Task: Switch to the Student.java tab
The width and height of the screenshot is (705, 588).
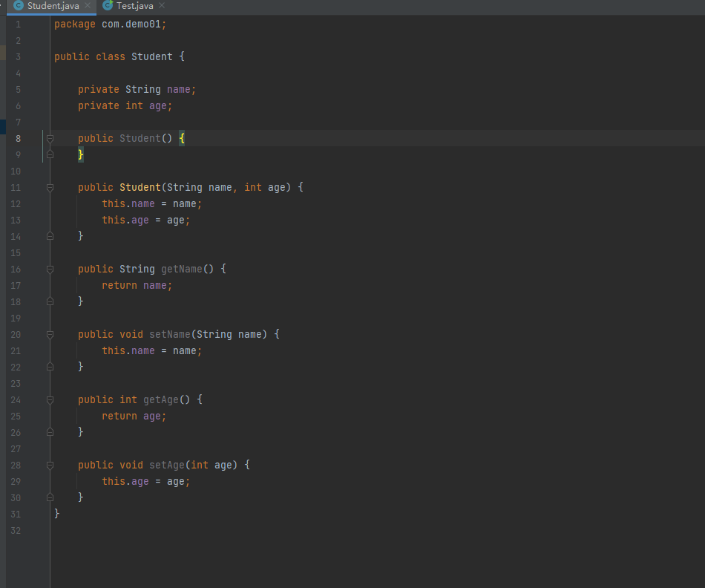Action: coord(51,6)
